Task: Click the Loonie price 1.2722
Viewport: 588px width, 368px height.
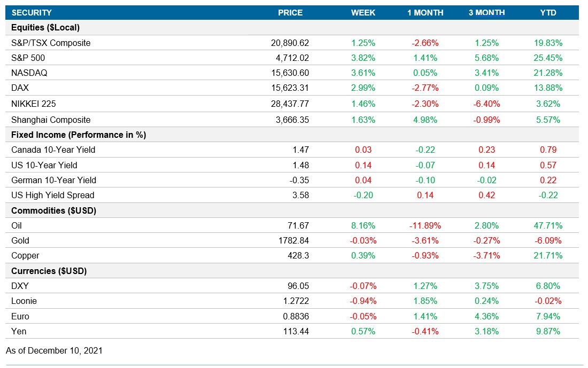Action: coord(296,301)
